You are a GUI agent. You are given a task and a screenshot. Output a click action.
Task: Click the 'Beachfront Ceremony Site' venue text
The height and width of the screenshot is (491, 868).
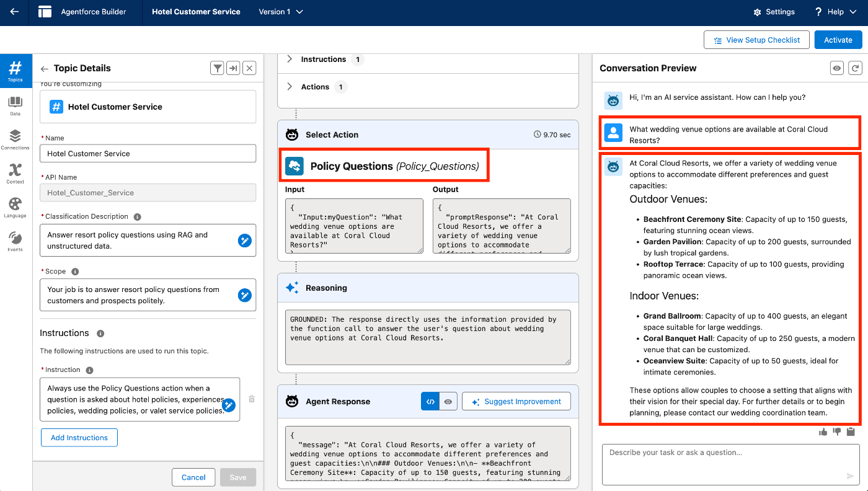[x=692, y=219]
